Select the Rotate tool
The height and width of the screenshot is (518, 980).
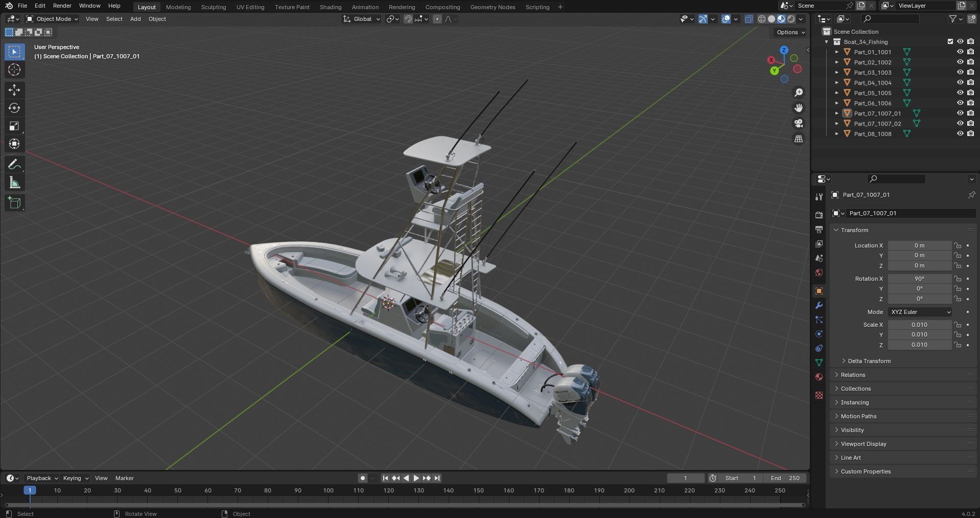click(x=14, y=108)
